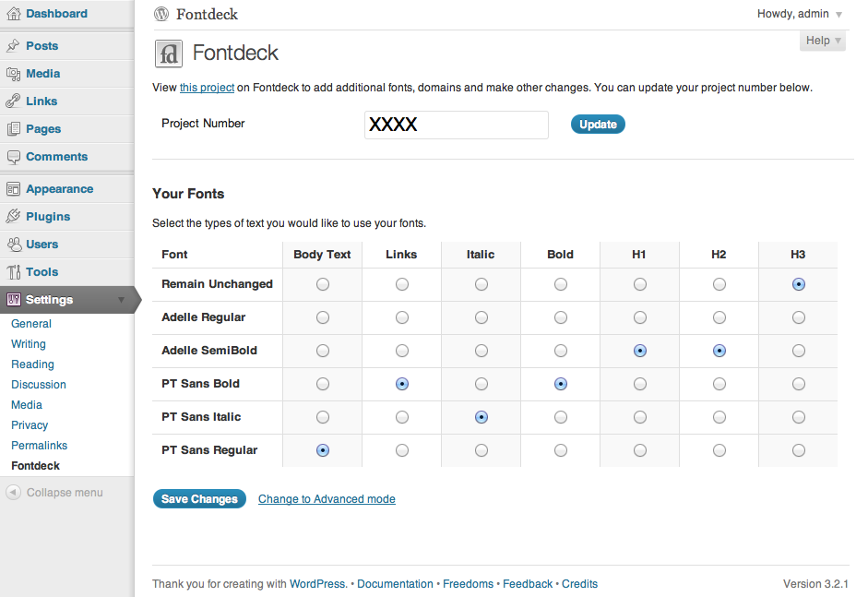Image resolution: width=868 pixels, height=597 pixels.
Task: Collapse the Settings menu arrow
Action: click(121, 300)
